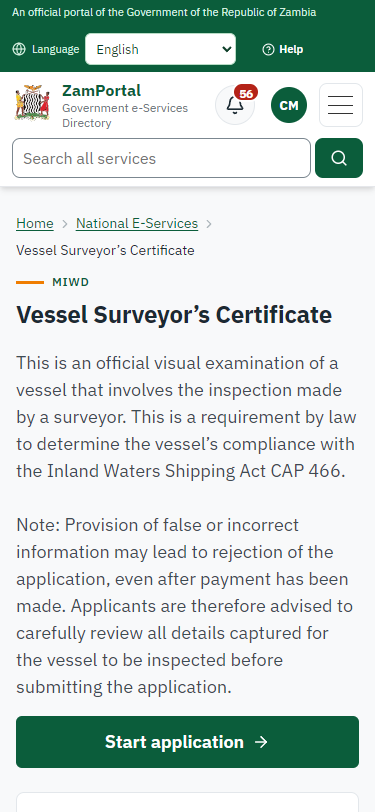
Task: Click the arrow icon on Start application
Action: tap(262, 742)
